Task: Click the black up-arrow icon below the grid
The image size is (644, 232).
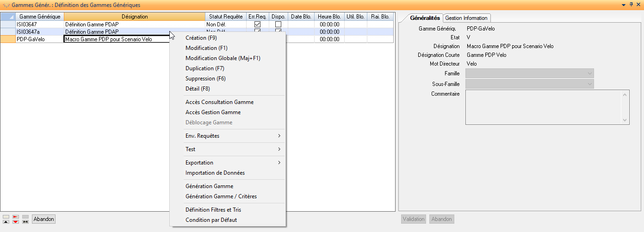Action: (6, 222)
